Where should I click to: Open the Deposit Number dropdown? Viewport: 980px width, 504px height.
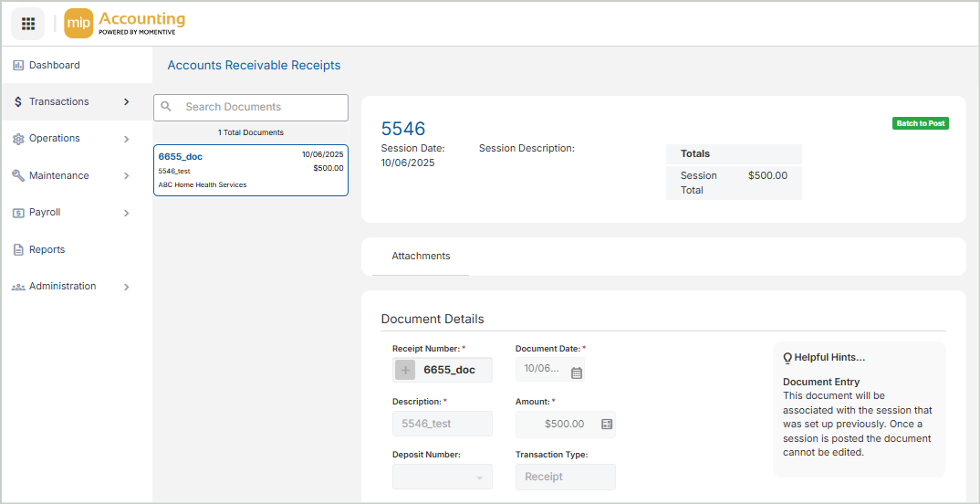point(443,478)
